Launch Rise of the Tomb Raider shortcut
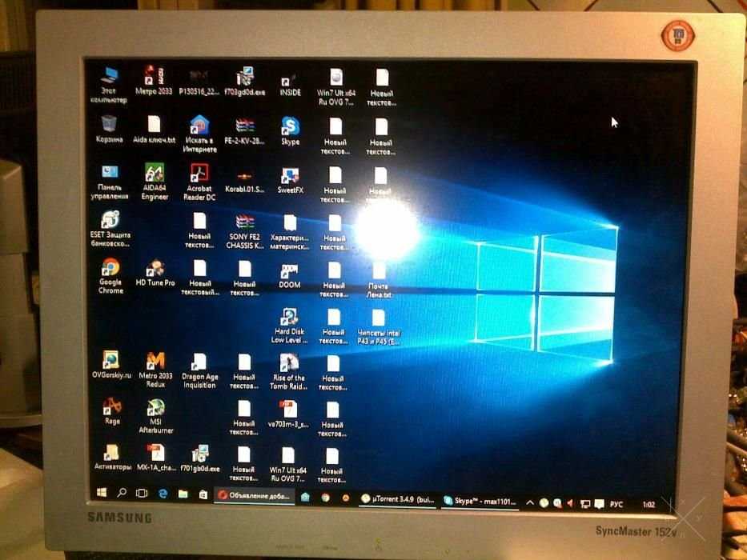 tap(289, 372)
